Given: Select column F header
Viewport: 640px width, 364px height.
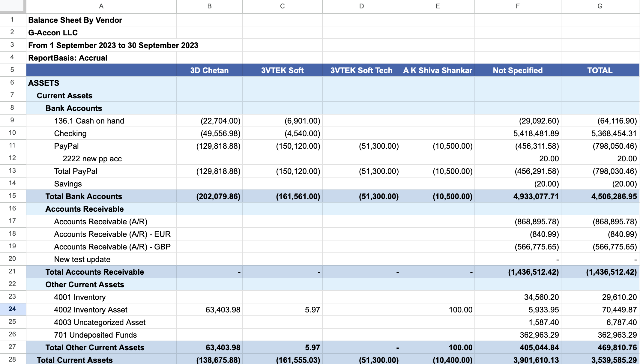Looking at the screenshot, I should click(518, 6).
